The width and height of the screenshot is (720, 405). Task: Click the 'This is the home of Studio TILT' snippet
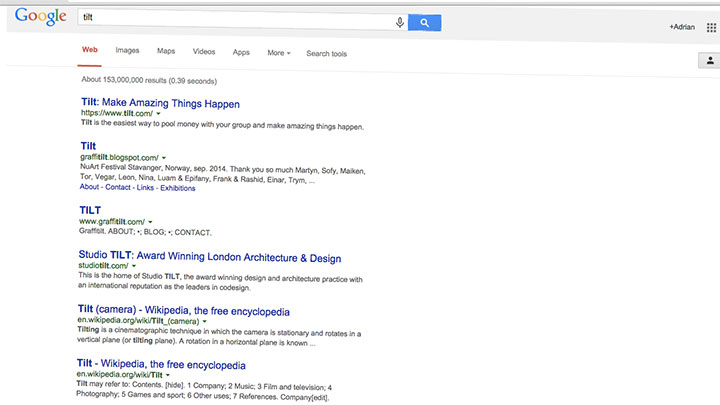point(220,281)
